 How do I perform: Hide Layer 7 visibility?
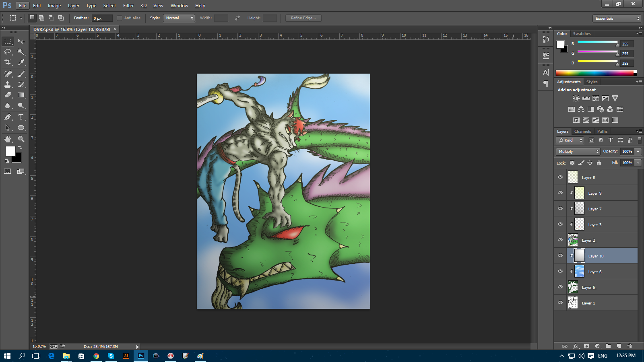point(560,209)
